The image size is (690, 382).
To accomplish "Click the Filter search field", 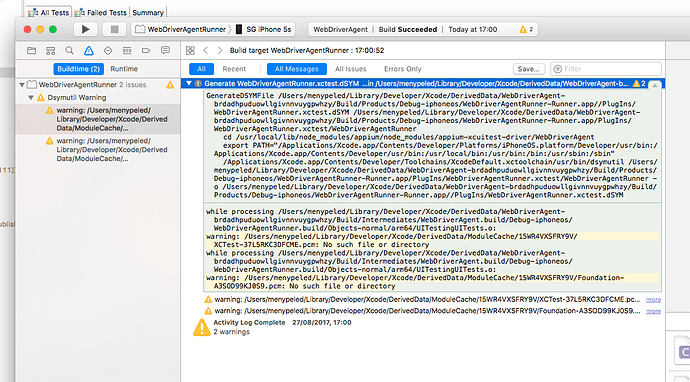I will 606,69.
